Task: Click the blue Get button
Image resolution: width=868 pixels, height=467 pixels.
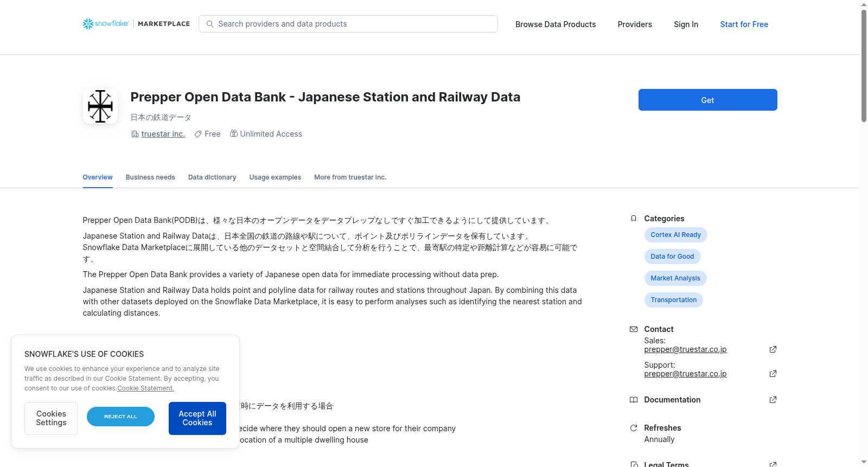Action: tap(707, 100)
